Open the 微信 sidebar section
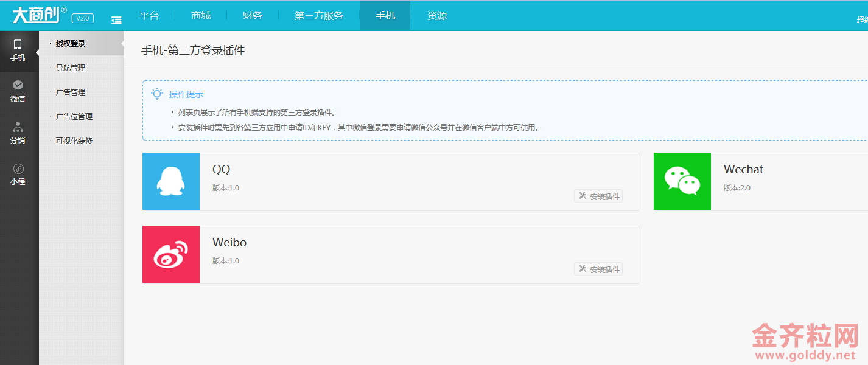The image size is (868, 365). (18, 91)
